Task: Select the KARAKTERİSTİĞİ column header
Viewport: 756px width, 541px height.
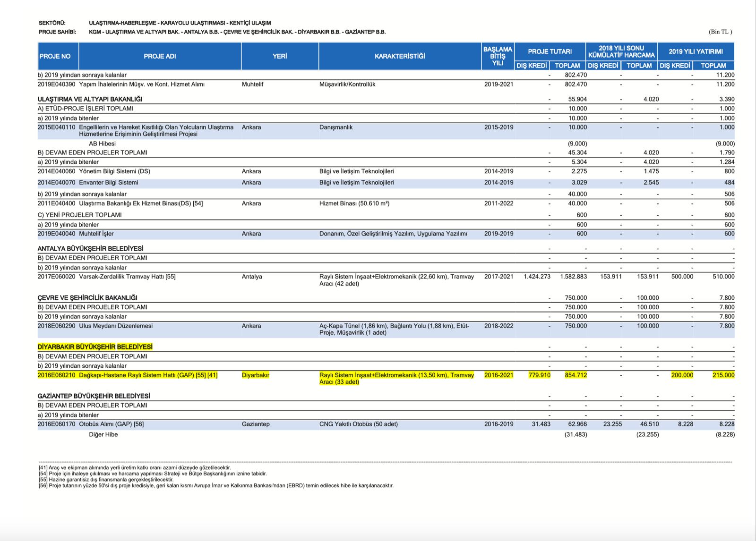Action: pos(400,56)
